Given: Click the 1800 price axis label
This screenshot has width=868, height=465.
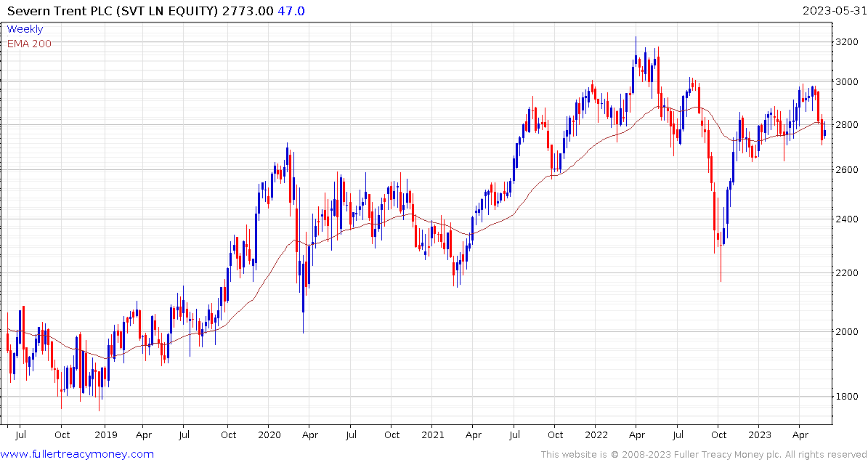Looking at the screenshot, I should (846, 397).
